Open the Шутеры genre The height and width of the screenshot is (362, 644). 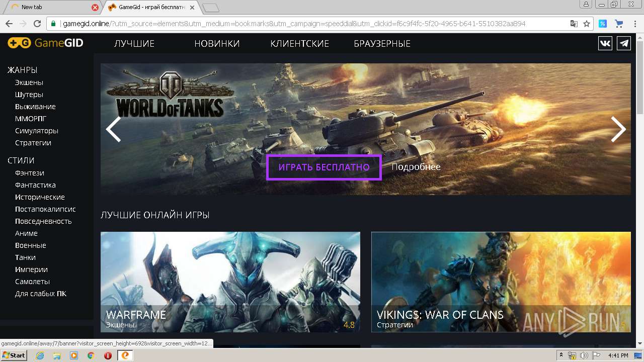coord(29,95)
